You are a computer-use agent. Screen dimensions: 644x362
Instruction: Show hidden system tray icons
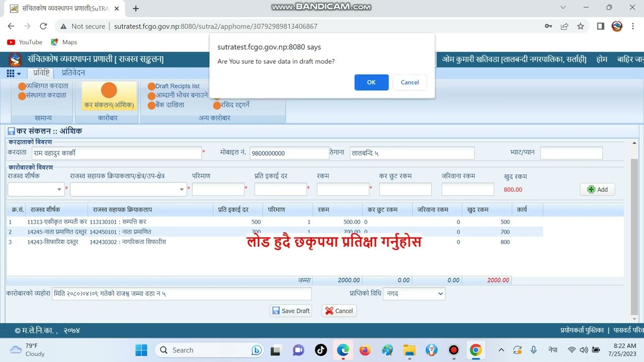pos(501,350)
